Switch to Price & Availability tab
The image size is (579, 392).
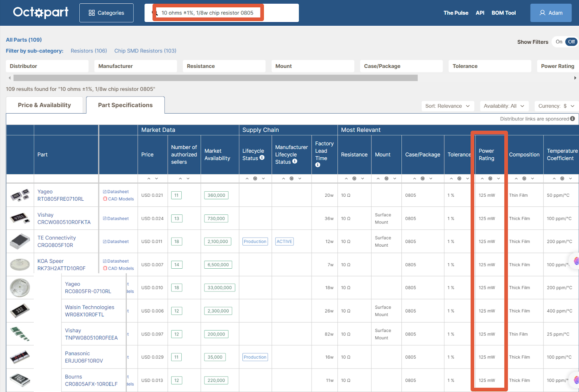pyautogui.click(x=45, y=105)
